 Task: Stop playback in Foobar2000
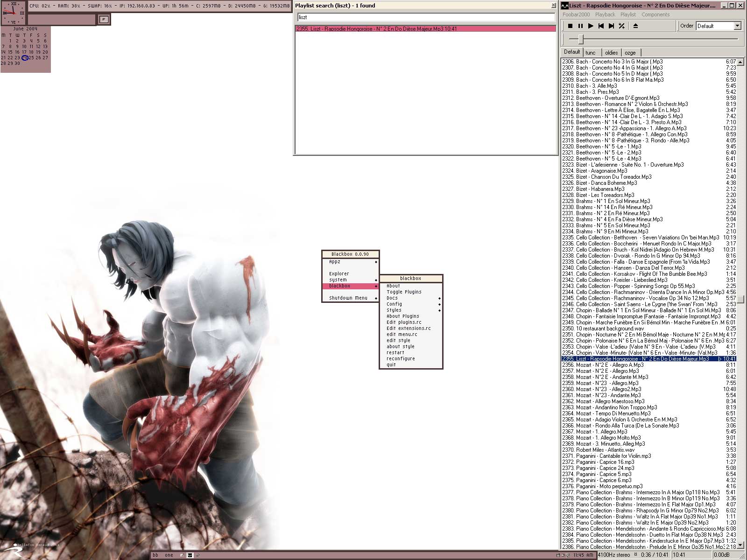570,26
